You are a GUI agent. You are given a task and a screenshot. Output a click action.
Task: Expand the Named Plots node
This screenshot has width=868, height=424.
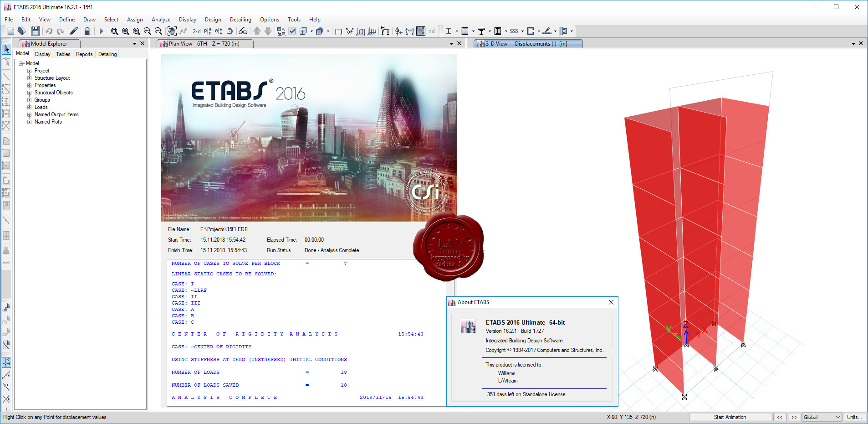30,122
